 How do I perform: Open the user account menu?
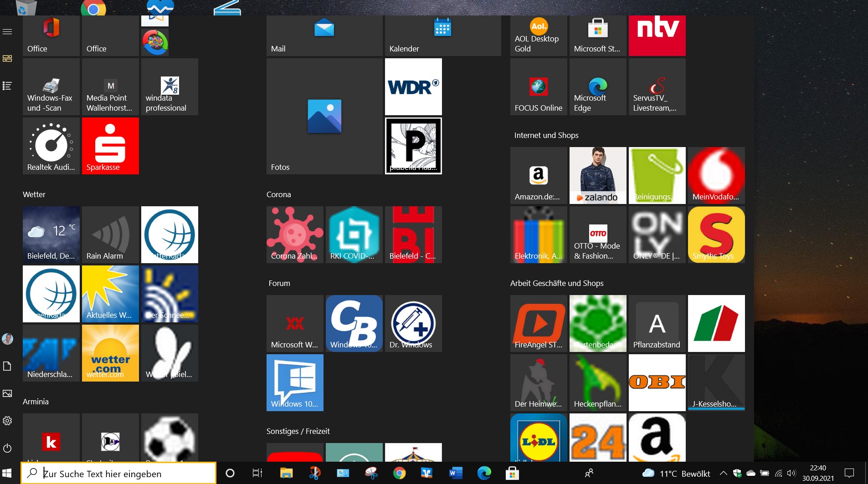click(x=7, y=339)
